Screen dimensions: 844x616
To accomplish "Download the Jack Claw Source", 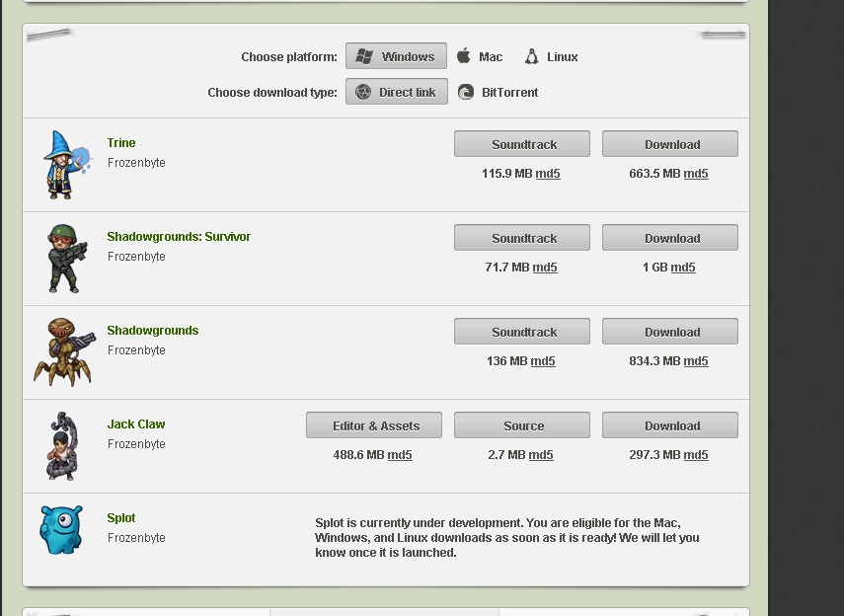I will [522, 424].
